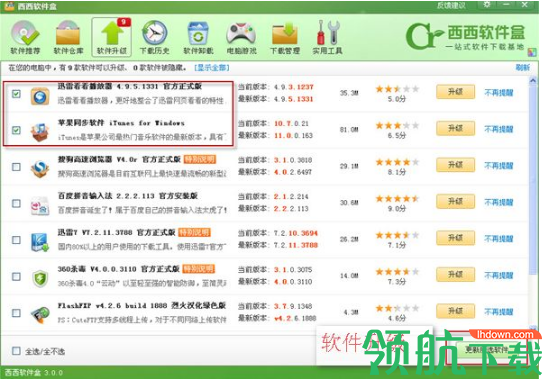Open the 电脑游戏 gamepad icon

click(x=241, y=37)
